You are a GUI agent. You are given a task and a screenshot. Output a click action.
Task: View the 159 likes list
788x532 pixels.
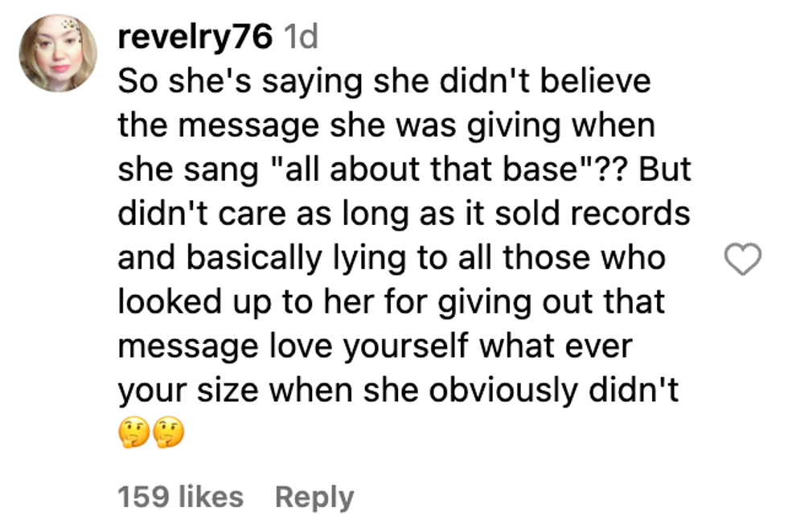click(x=180, y=497)
